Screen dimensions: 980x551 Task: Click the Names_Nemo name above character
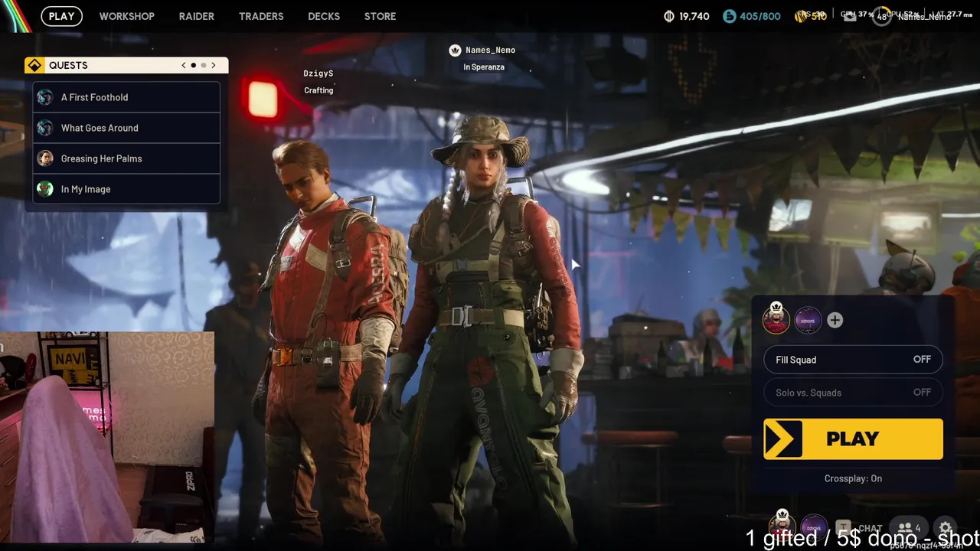click(x=490, y=50)
